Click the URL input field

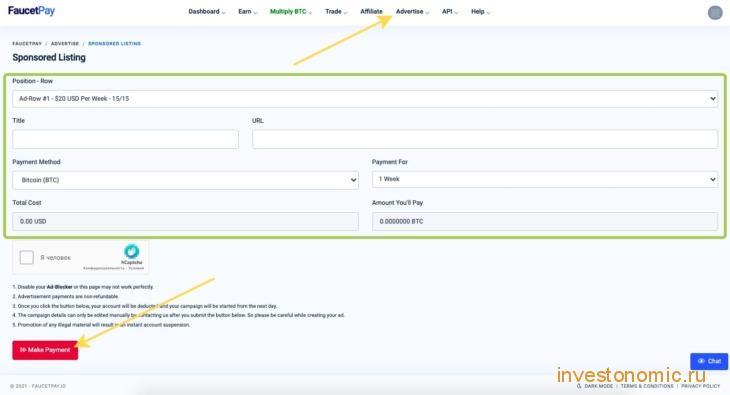(x=485, y=140)
